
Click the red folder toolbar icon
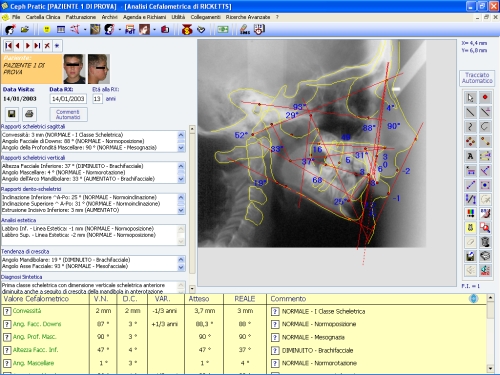(165, 30)
